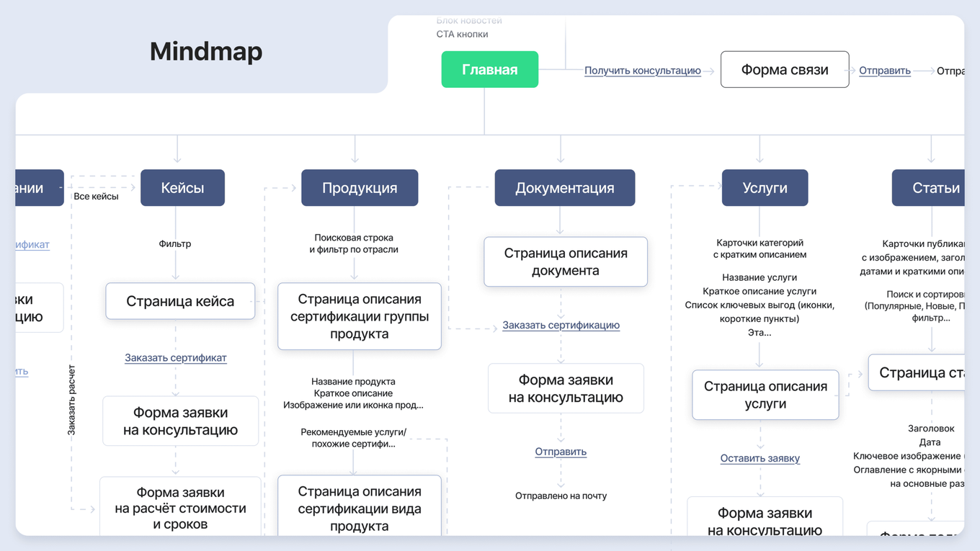Open the «Получить консультацию» link
Screen dimensions: 980x551
click(643, 71)
